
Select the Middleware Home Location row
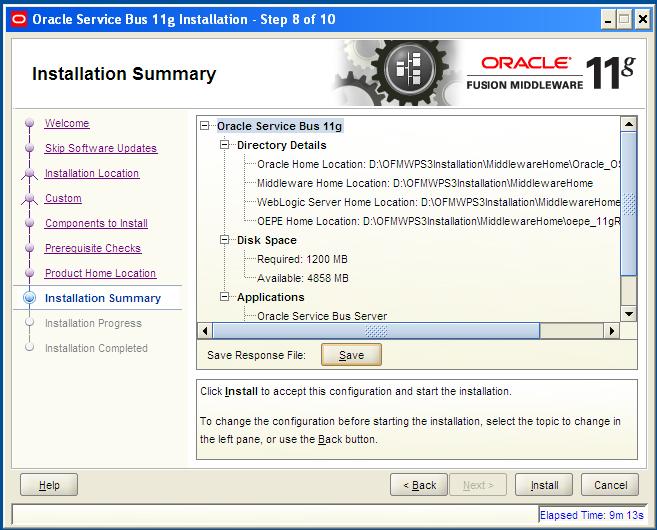pos(425,183)
